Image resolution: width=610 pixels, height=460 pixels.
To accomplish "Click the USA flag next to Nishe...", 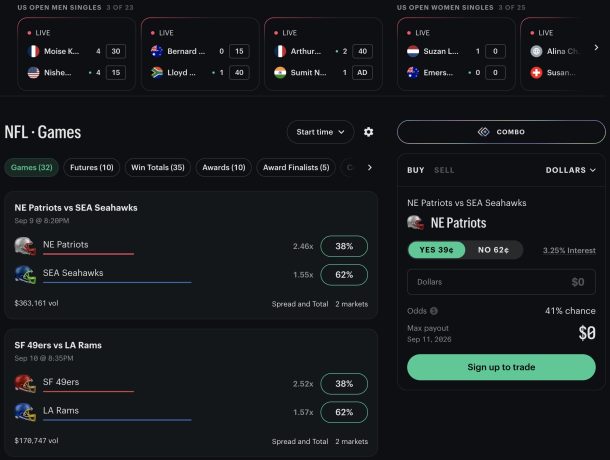I will coord(33,72).
